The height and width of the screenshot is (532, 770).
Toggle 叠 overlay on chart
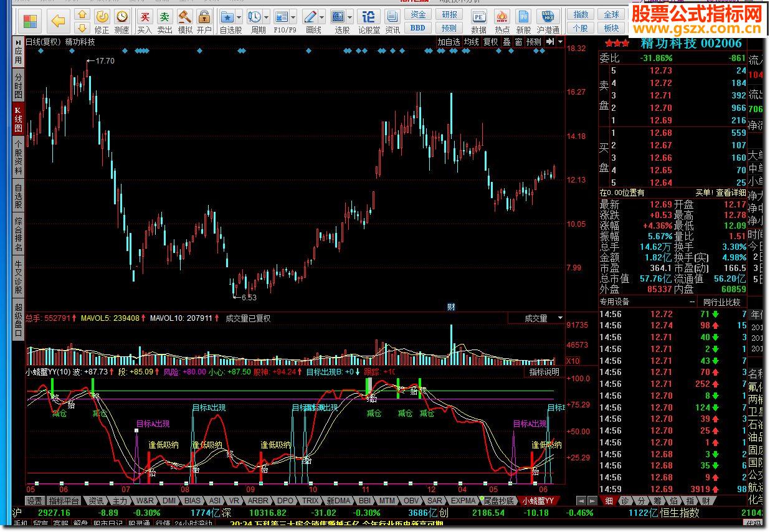(506, 42)
